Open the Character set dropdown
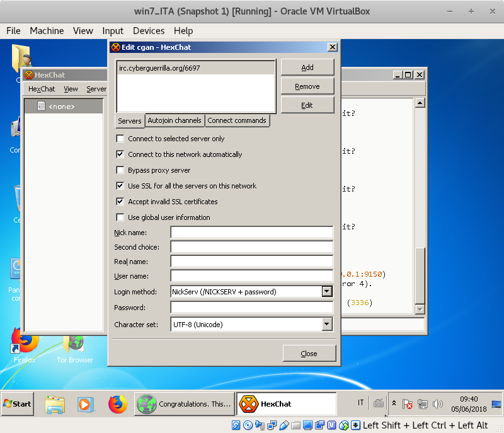 click(327, 325)
